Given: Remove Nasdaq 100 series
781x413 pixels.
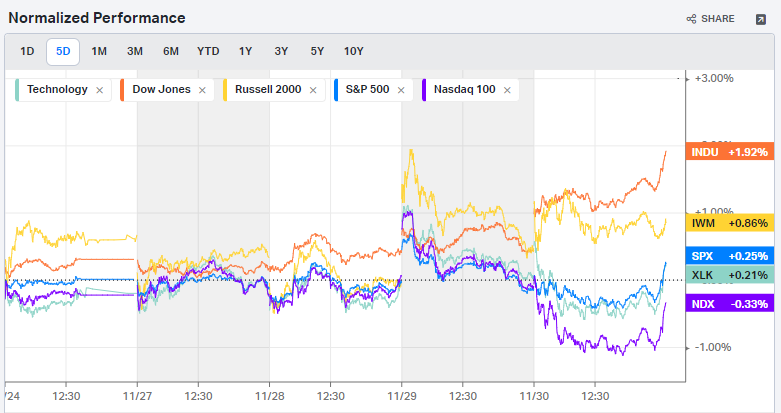Looking at the screenshot, I should (x=507, y=90).
